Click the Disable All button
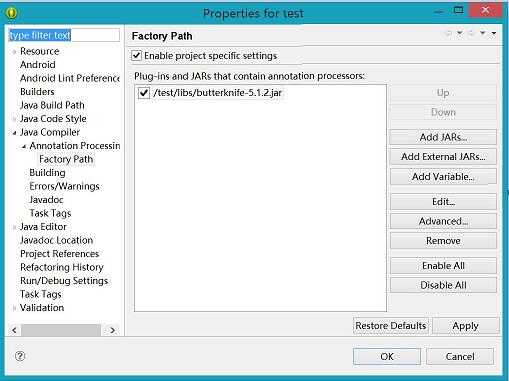This screenshot has height=381, width=509. pos(443,285)
